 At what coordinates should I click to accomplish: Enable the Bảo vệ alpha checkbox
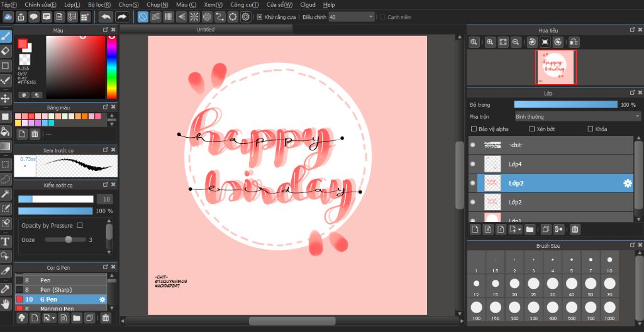coord(474,129)
